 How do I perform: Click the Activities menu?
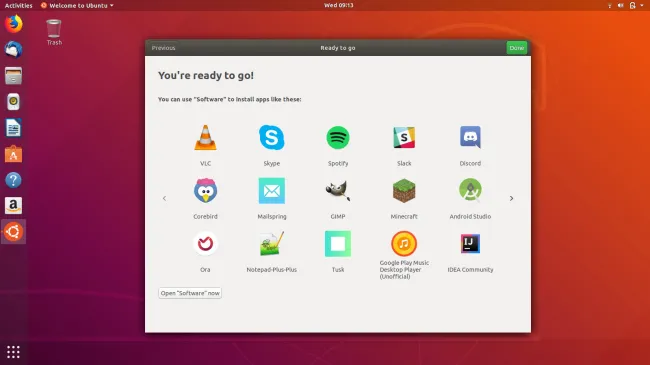tap(18, 5)
